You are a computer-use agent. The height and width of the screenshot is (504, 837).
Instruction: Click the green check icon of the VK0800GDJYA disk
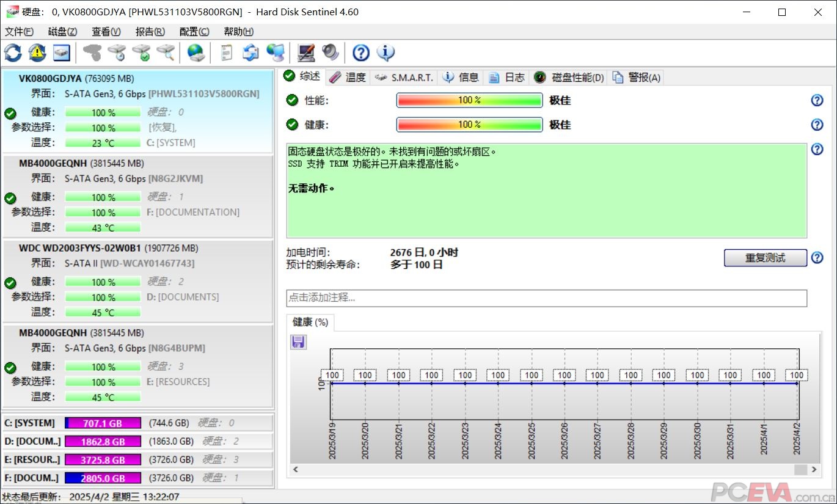click(10, 113)
